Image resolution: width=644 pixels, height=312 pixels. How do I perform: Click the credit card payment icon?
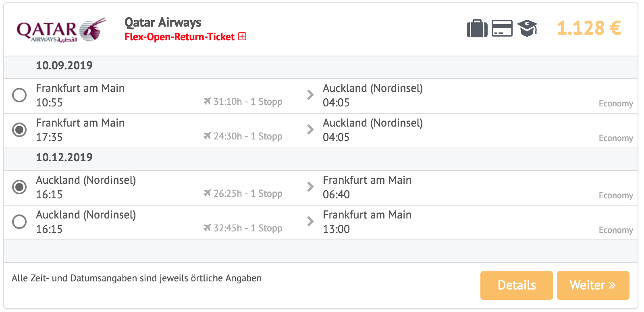[x=502, y=28]
